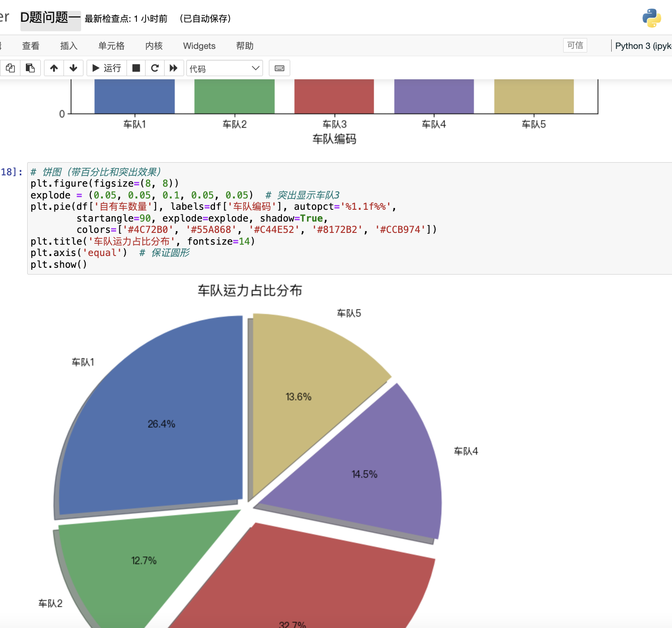672x628 pixels.
Task: Click the green 车队2 bar in bar chart
Action: (234, 96)
